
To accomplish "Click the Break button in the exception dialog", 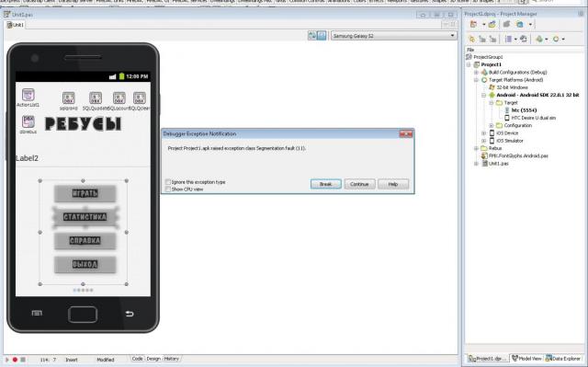I will pos(325,184).
